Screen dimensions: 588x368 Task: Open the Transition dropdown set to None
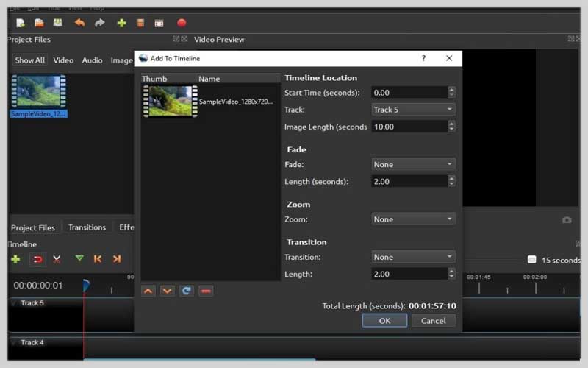pos(413,257)
